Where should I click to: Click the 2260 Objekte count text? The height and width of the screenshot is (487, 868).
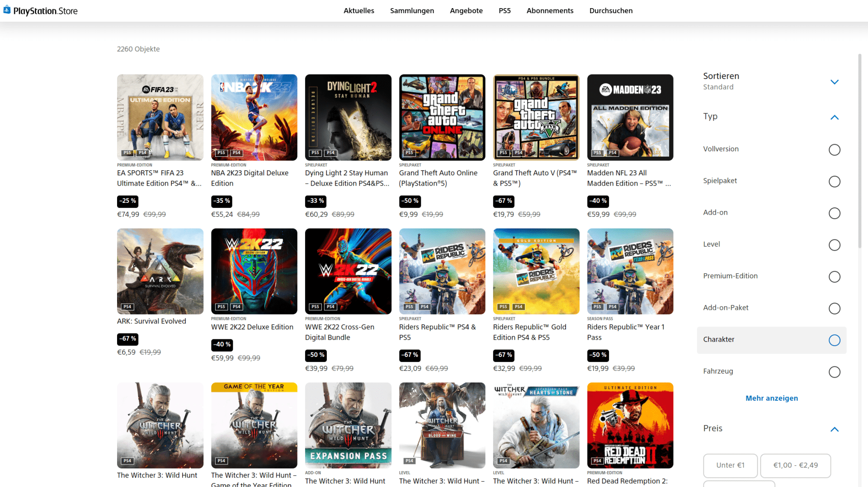coord(138,49)
